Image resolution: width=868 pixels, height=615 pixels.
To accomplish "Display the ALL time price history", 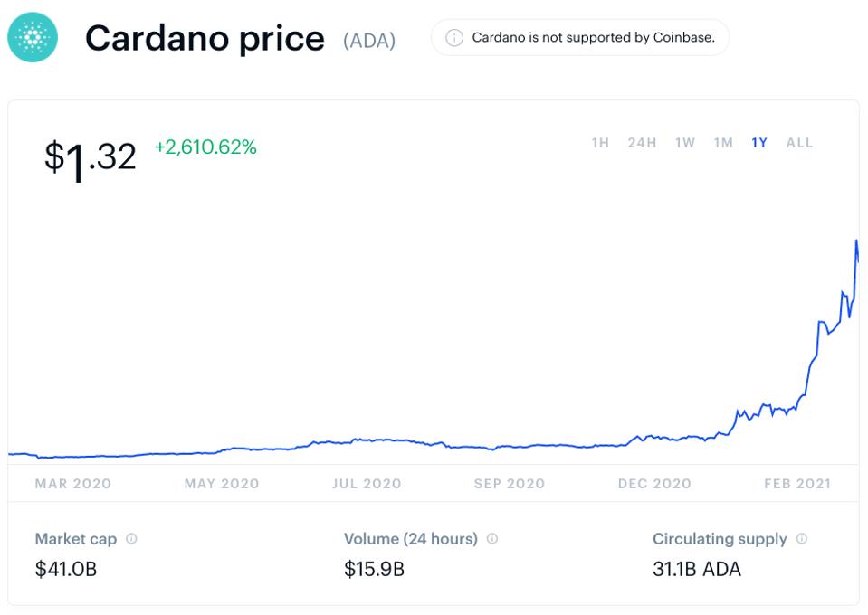I will point(800,143).
